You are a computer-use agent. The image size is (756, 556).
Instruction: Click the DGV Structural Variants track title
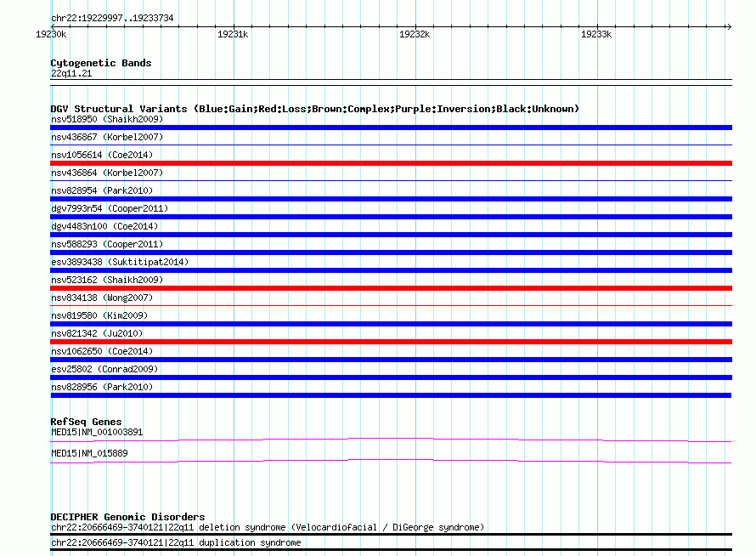[x=315, y=109]
